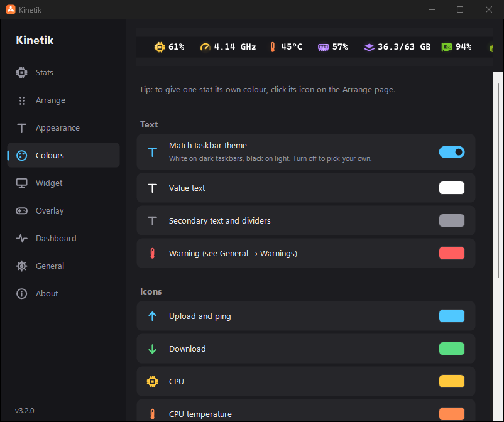Screen dimensions: 504x422
Task: Click the thermometer icon beside 45°C
Action: coord(273,47)
